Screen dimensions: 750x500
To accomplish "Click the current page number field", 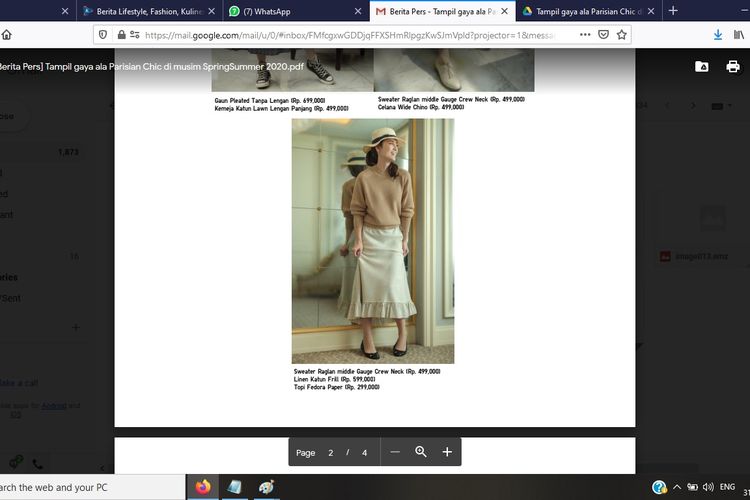I will coord(331,453).
